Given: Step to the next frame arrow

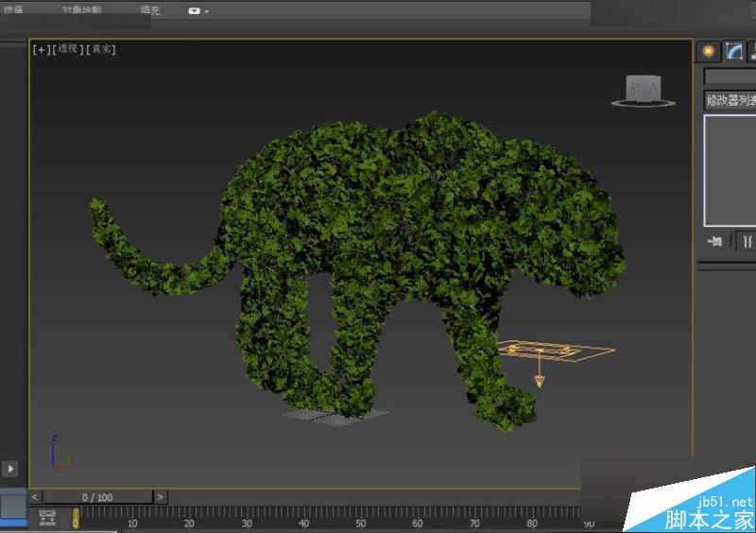Looking at the screenshot, I should coord(161,496).
